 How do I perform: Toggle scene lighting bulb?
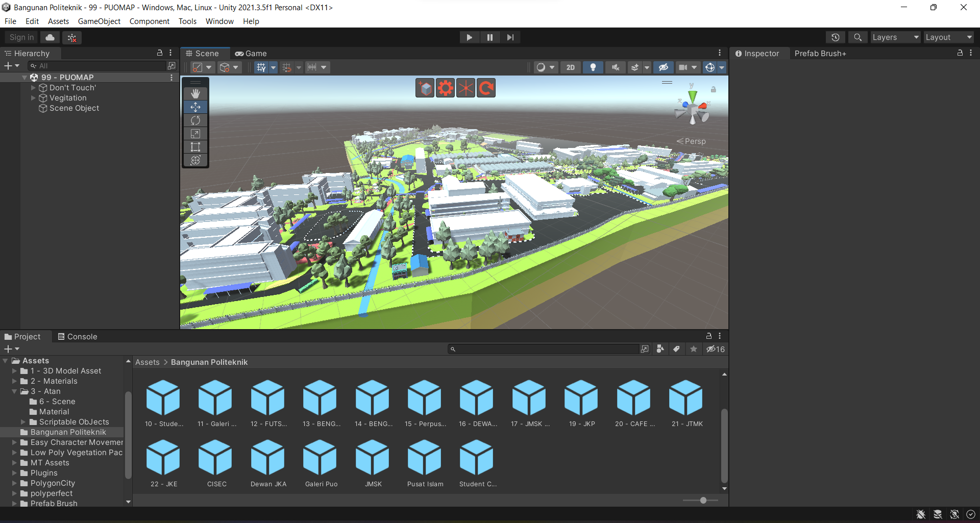pos(593,67)
